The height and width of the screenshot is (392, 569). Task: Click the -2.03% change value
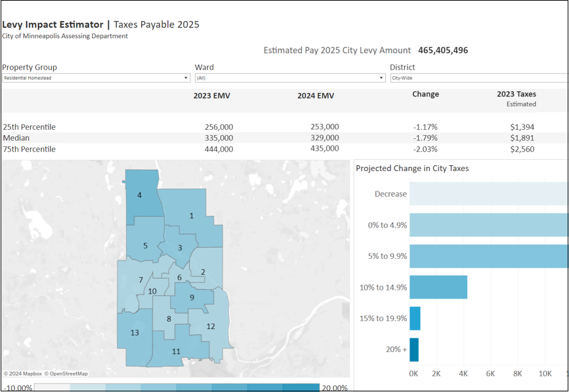pos(425,149)
